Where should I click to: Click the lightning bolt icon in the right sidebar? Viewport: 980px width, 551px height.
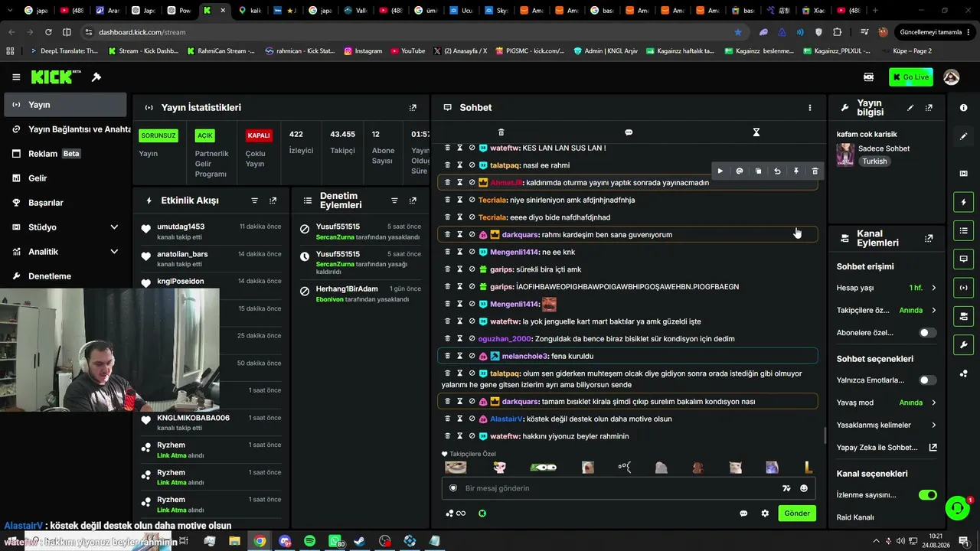tap(963, 202)
